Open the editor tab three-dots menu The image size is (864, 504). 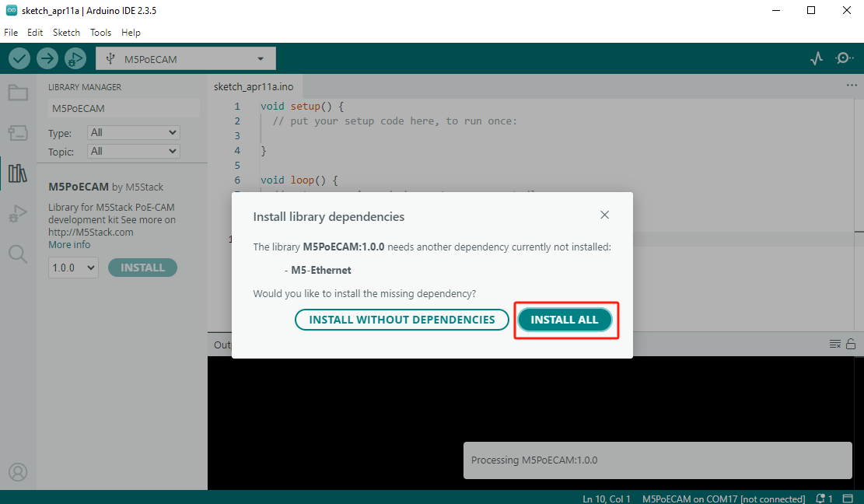(852, 86)
